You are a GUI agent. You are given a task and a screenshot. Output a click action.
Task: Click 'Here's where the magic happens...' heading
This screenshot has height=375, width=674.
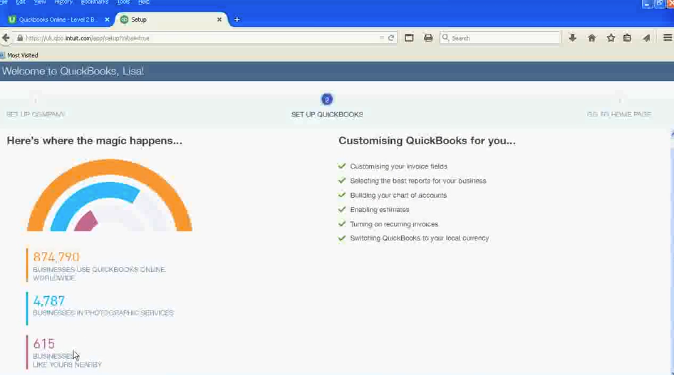[95, 141]
